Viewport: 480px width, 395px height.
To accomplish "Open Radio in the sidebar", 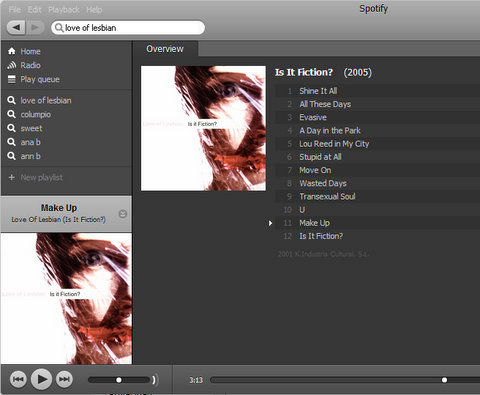I will pos(30,65).
